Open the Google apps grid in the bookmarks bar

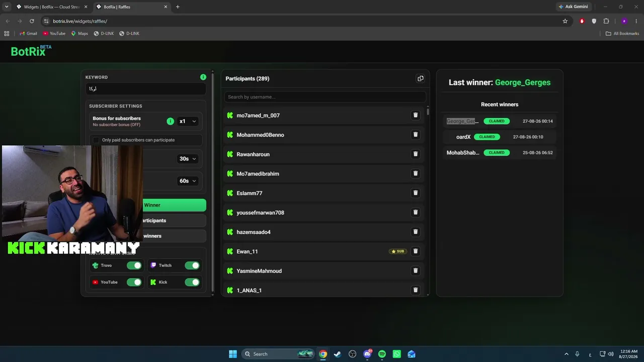click(7, 34)
